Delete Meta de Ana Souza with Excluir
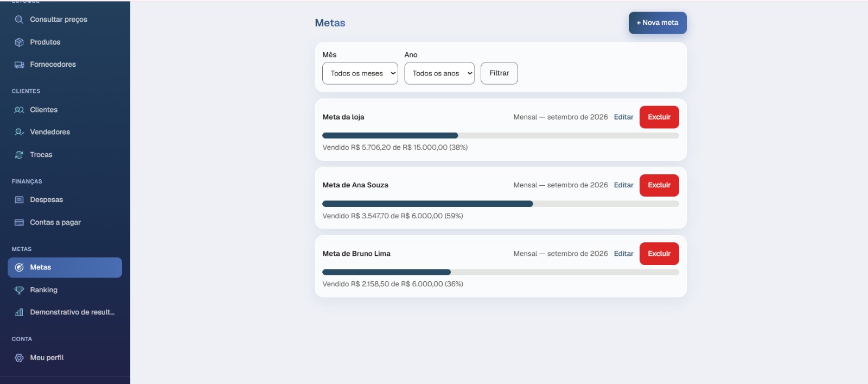Viewport: 868px width, 384px height. pos(659,185)
